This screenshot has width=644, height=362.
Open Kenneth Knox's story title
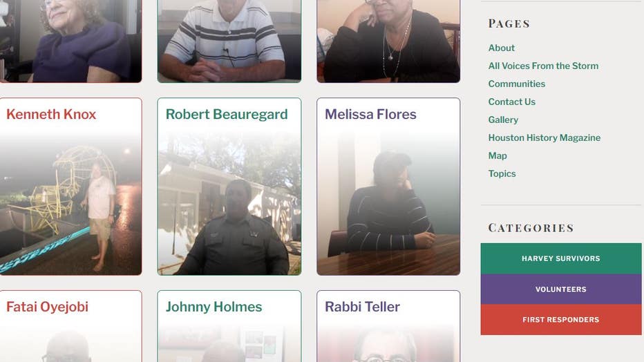click(51, 114)
